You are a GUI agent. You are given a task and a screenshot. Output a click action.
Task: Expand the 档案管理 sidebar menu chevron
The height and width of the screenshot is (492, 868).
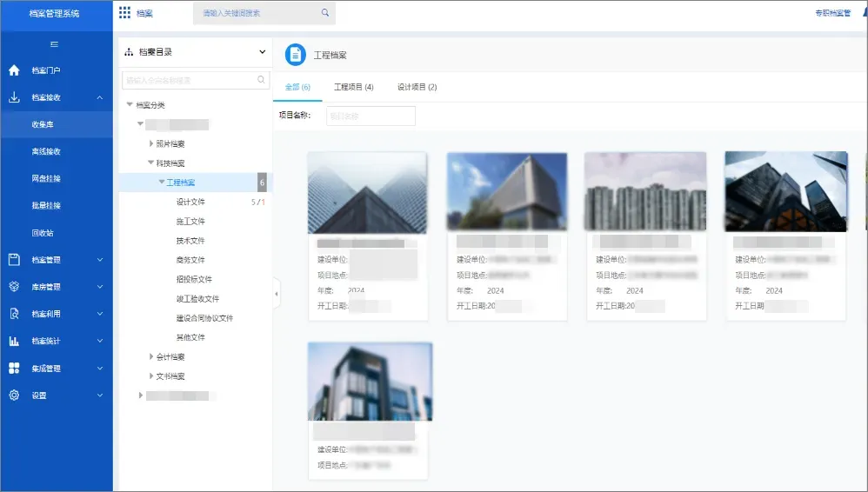click(x=100, y=260)
